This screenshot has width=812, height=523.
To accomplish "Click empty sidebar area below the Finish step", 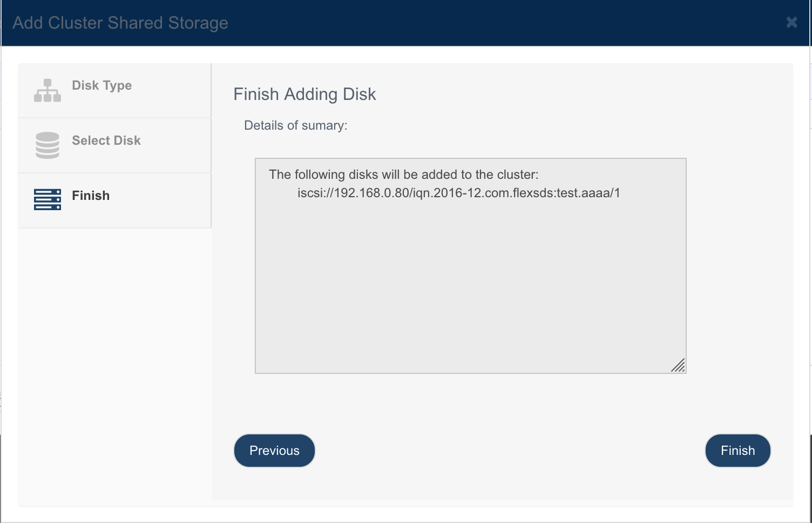I will [114, 362].
